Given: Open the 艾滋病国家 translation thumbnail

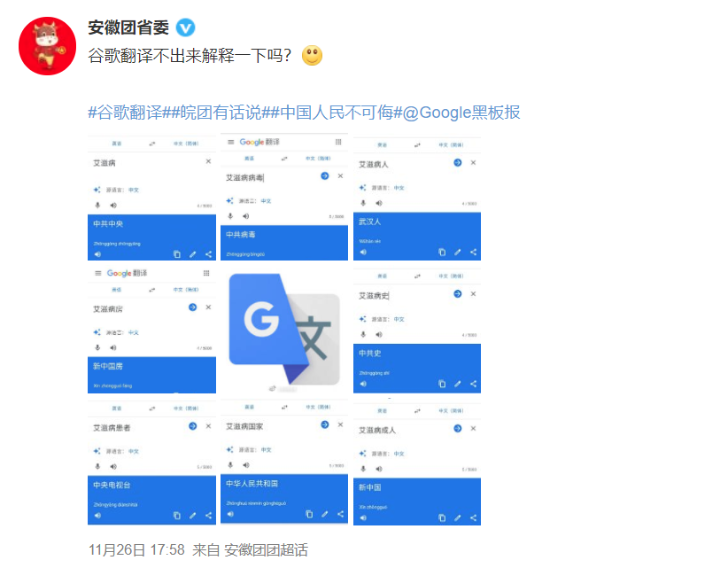Looking at the screenshot, I should [284, 462].
